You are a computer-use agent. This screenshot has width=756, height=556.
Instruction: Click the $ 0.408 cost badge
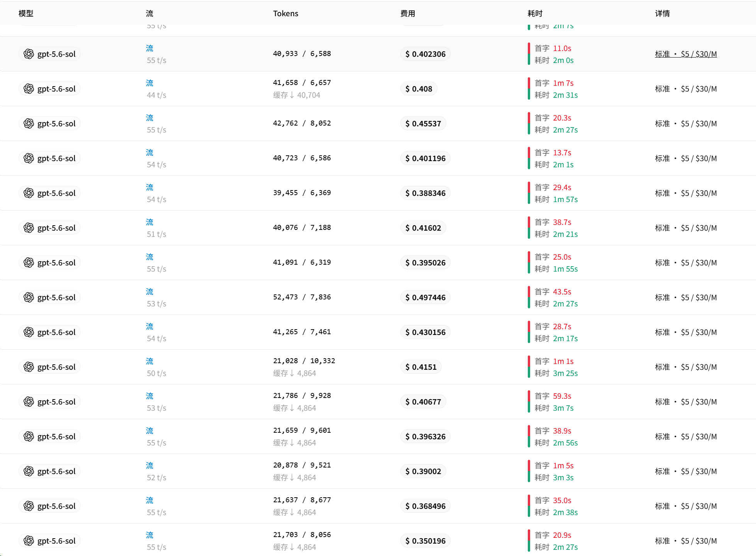(419, 89)
